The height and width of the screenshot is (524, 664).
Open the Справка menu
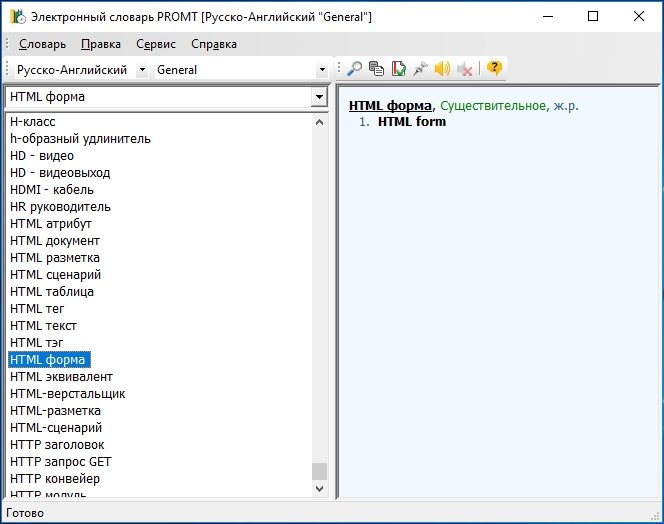[x=214, y=44]
